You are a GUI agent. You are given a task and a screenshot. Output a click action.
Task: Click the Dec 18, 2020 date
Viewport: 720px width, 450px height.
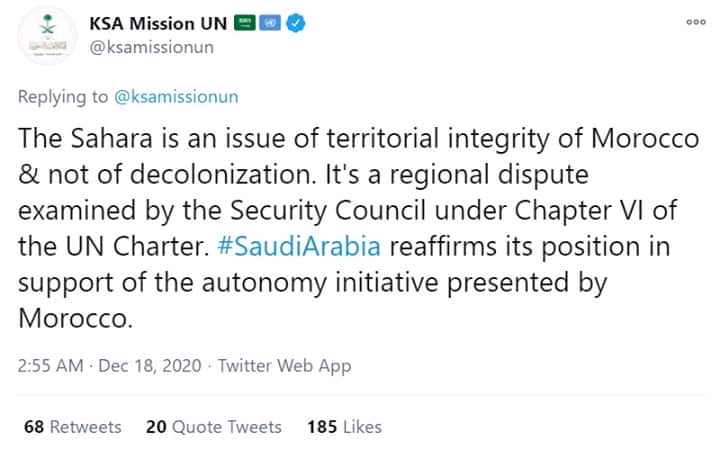(x=152, y=366)
